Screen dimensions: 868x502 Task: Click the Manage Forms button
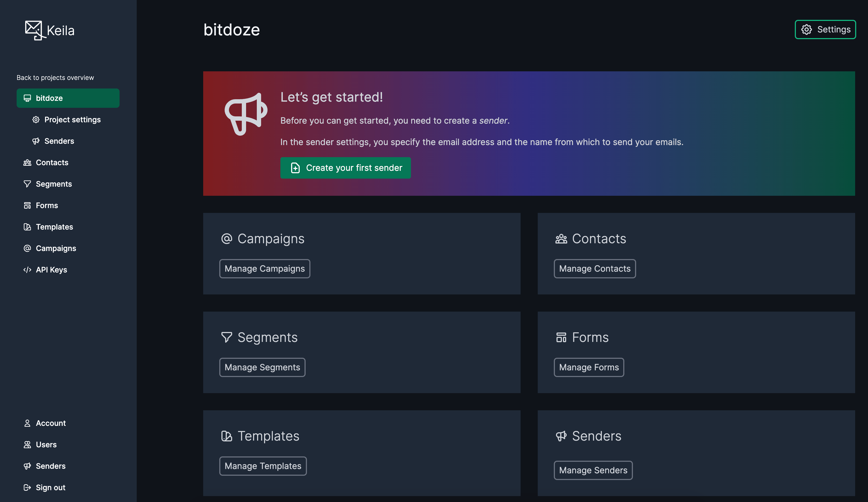click(589, 367)
